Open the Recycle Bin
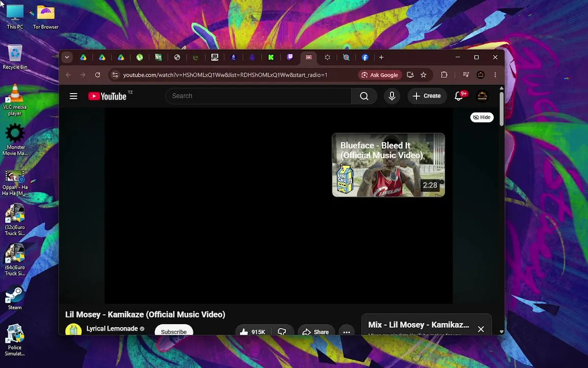588x368 pixels. pos(15,57)
